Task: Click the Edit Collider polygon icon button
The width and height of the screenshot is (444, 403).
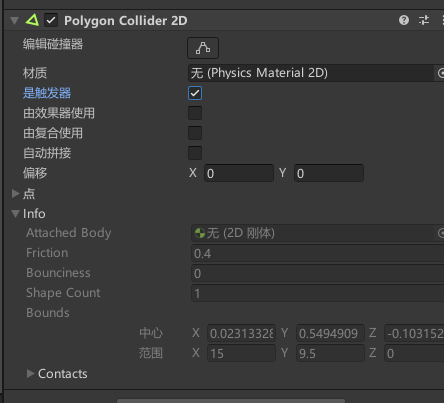Action: point(203,48)
